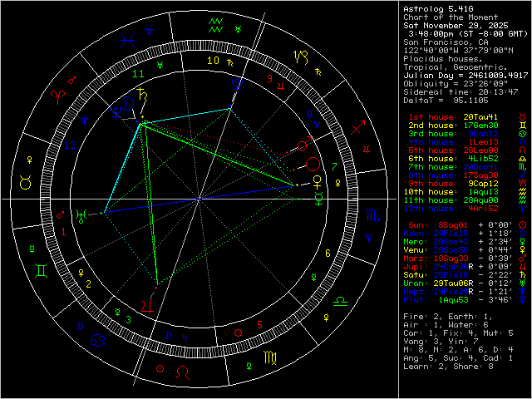This screenshot has width=532, height=399.
Task: Click the large Cancer sign glyph on outer ring
Action: pyautogui.click(x=98, y=340)
